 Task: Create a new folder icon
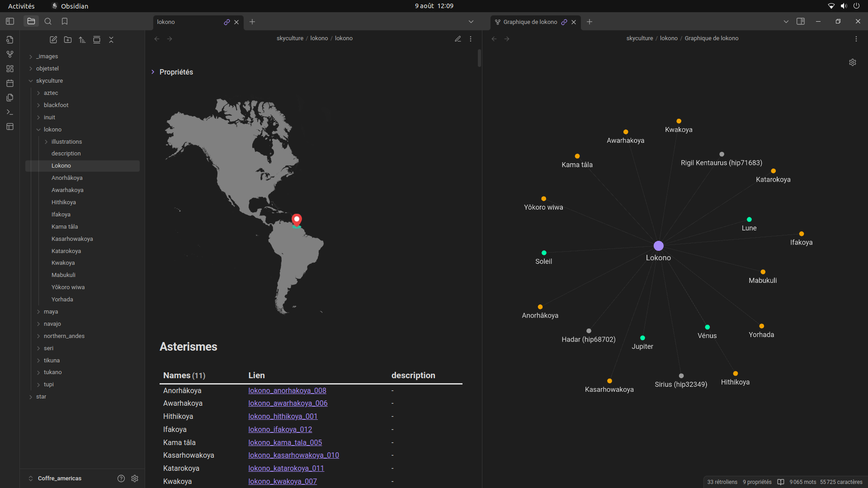click(68, 40)
